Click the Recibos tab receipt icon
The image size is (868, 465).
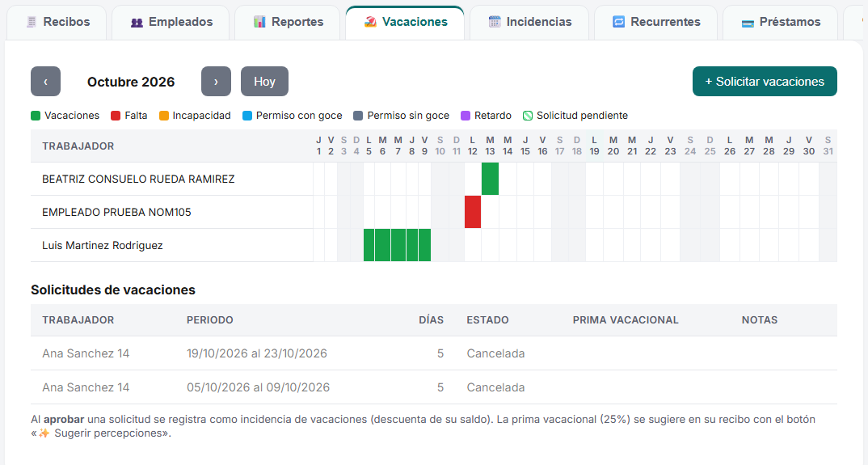pos(32,22)
